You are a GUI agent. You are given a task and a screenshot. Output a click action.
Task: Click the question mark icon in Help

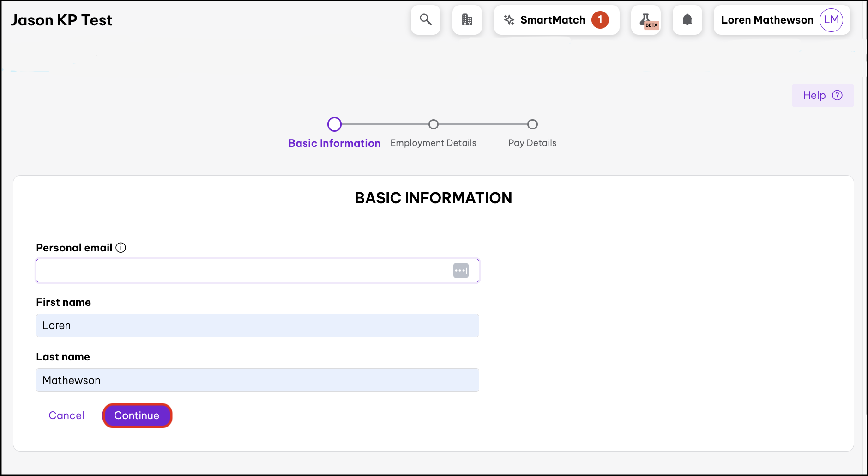(837, 95)
